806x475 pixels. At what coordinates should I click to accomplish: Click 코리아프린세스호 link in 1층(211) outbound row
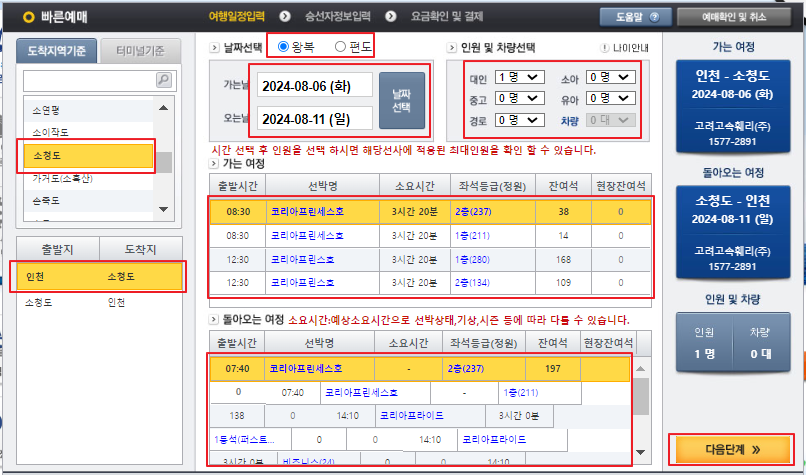pyautogui.click(x=307, y=236)
